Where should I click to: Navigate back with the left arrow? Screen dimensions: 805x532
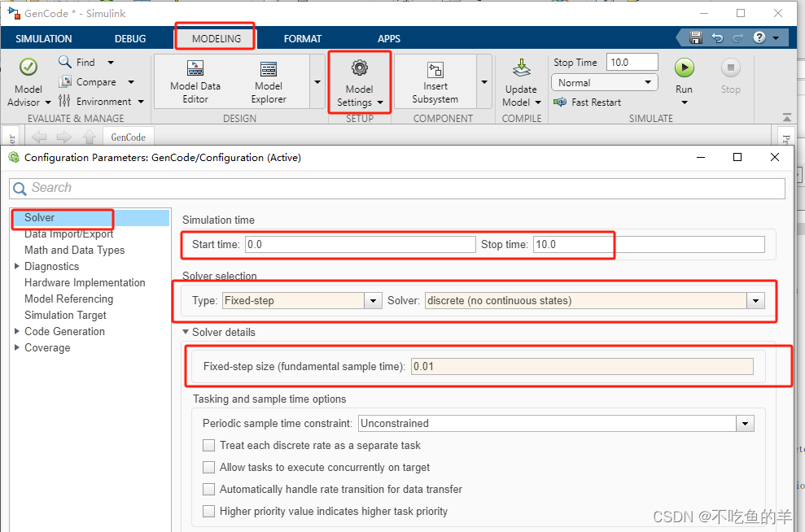[39, 137]
